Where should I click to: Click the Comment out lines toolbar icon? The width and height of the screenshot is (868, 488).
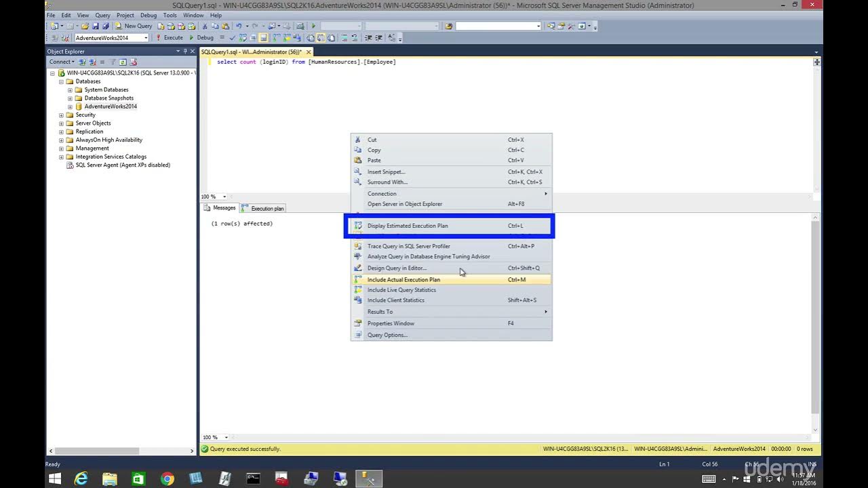[344, 38]
